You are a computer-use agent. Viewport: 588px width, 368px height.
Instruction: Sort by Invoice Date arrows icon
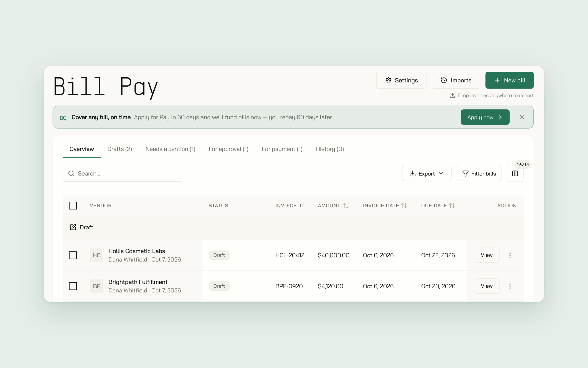[x=404, y=206]
